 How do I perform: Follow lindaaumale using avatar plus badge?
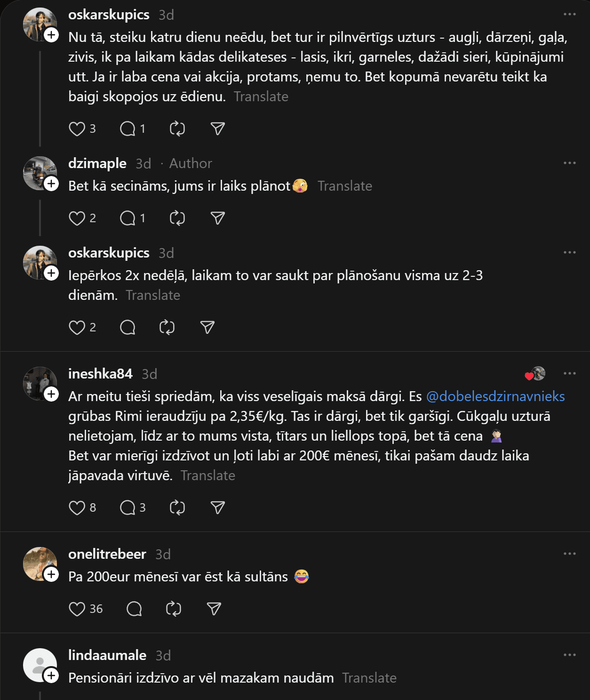pos(51,676)
